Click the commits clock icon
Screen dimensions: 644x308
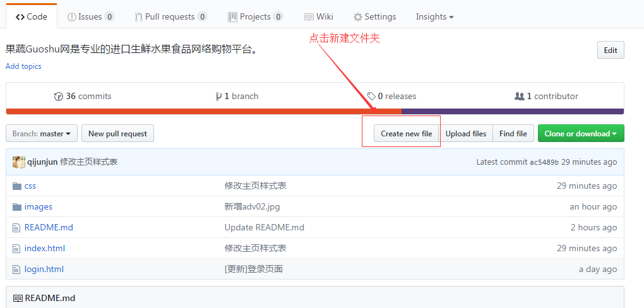58,97
